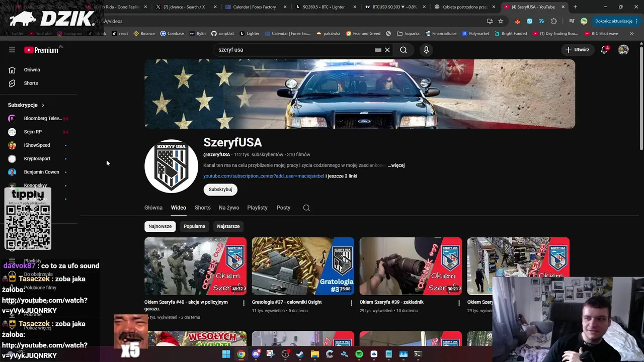Click the title 'Gratologia #37 - celowniki Osight'
Screen dimensions: 644x362
tap(287, 302)
